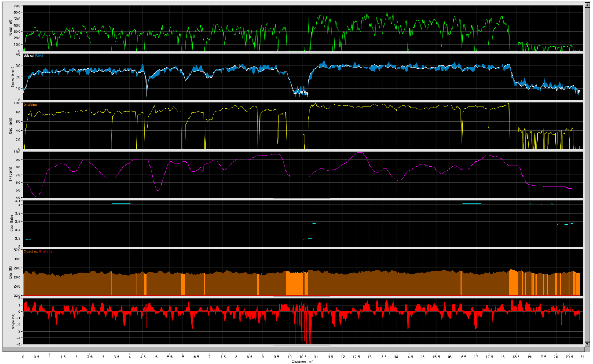Click the vertical scrollbar track on the right
Image resolution: width=593 pixels, height=364 pixels.
coord(587,174)
